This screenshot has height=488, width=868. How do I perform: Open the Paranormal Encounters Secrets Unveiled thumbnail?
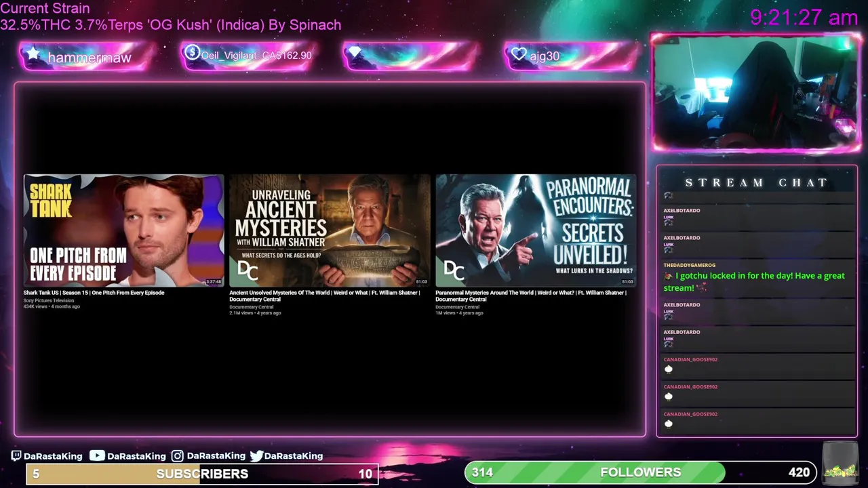536,230
